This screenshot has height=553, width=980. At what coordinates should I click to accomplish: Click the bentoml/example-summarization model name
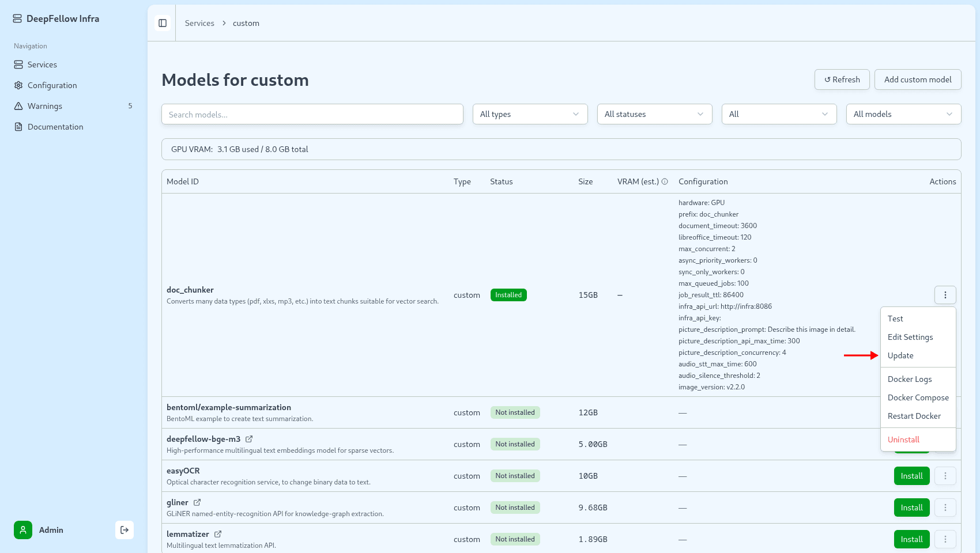tap(229, 407)
